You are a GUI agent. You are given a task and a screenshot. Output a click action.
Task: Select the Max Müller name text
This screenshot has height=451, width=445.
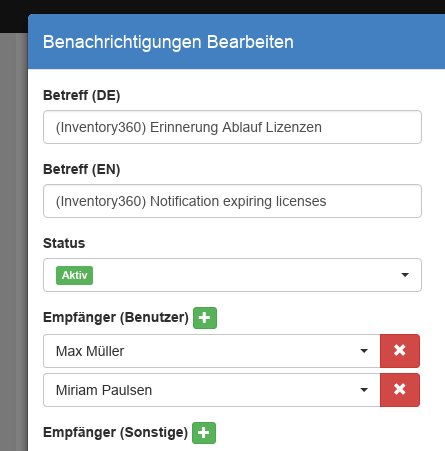tap(90, 351)
